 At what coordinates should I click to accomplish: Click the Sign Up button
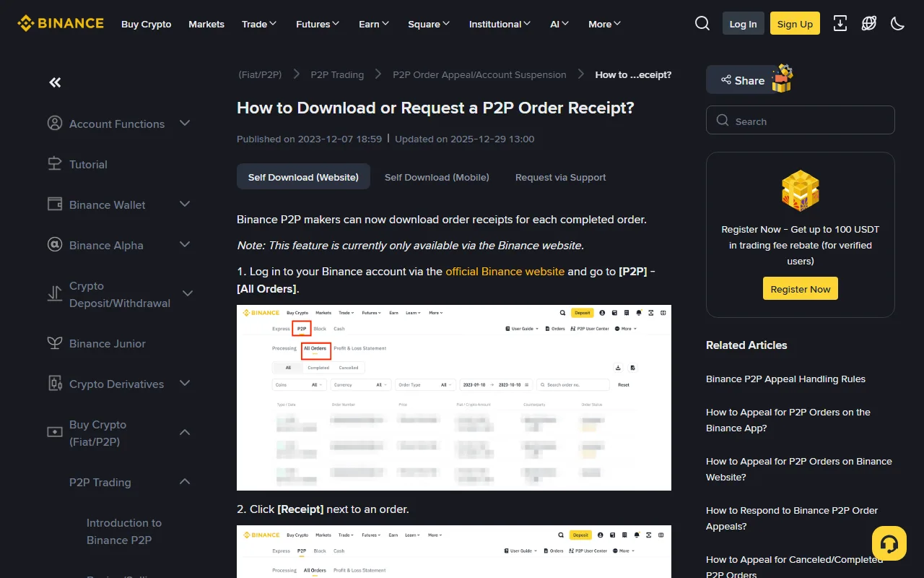(x=795, y=24)
